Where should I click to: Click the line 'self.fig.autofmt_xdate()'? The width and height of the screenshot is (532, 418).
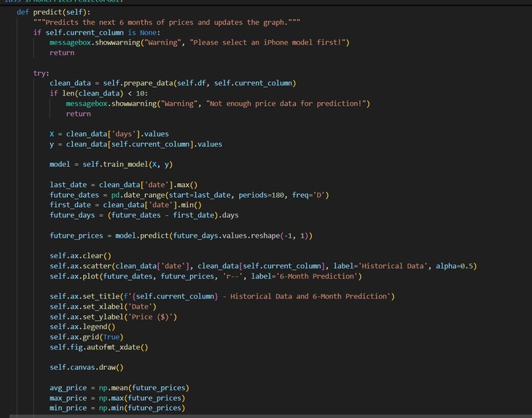pyautogui.click(x=98, y=347)
